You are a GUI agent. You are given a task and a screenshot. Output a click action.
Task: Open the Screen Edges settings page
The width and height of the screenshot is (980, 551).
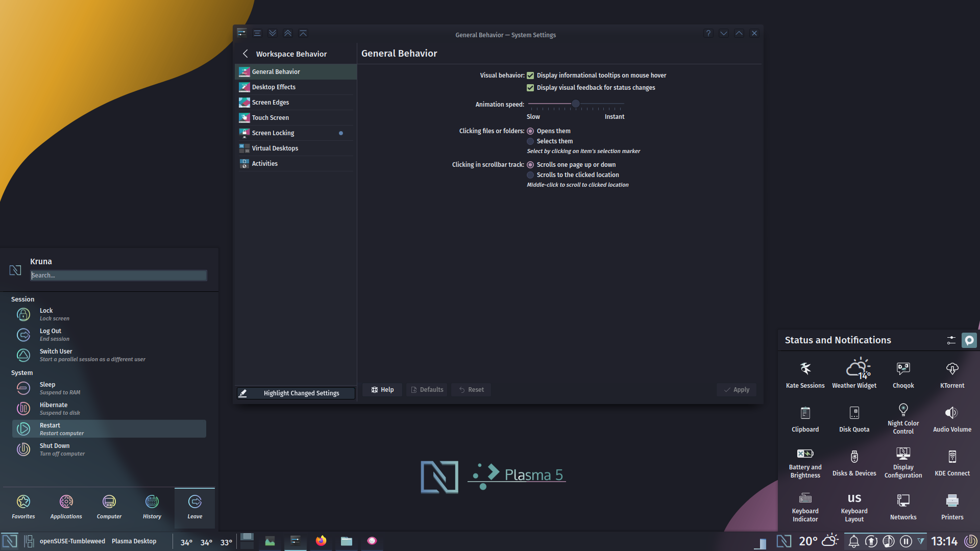click(296, 103)
